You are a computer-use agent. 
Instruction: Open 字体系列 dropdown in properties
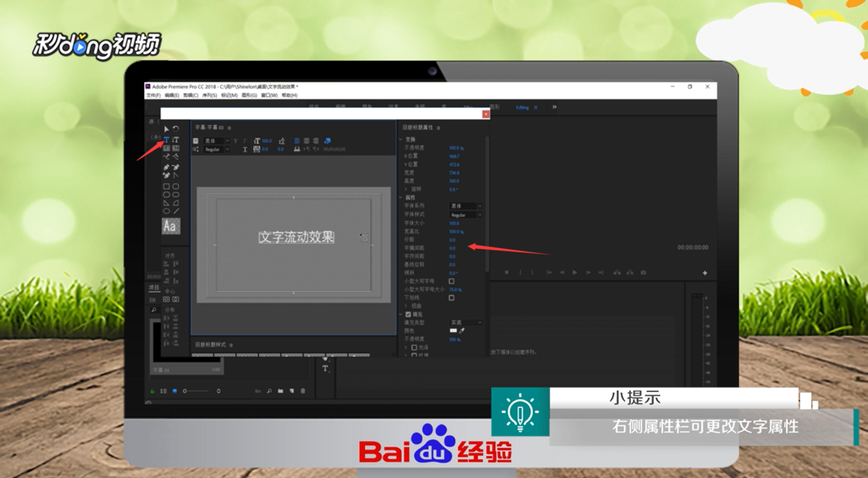(x=466, y=206)
